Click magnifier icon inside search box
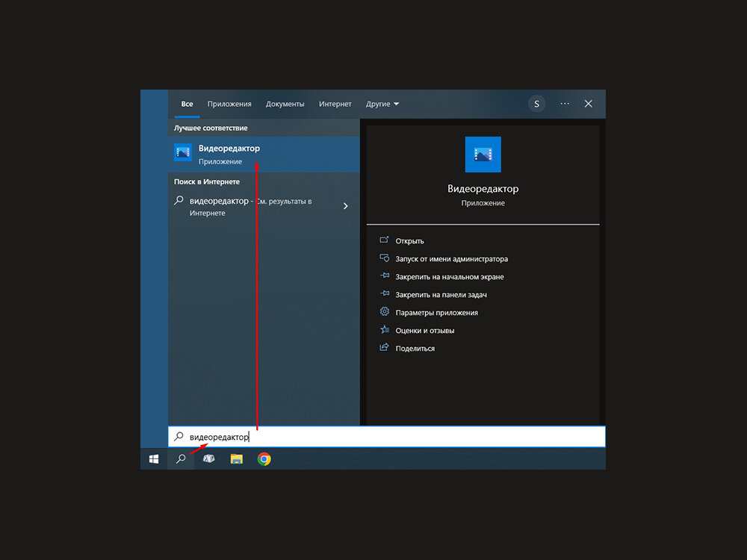The height and width of the screenshot is (560, 747). click(x=179, y=436)
